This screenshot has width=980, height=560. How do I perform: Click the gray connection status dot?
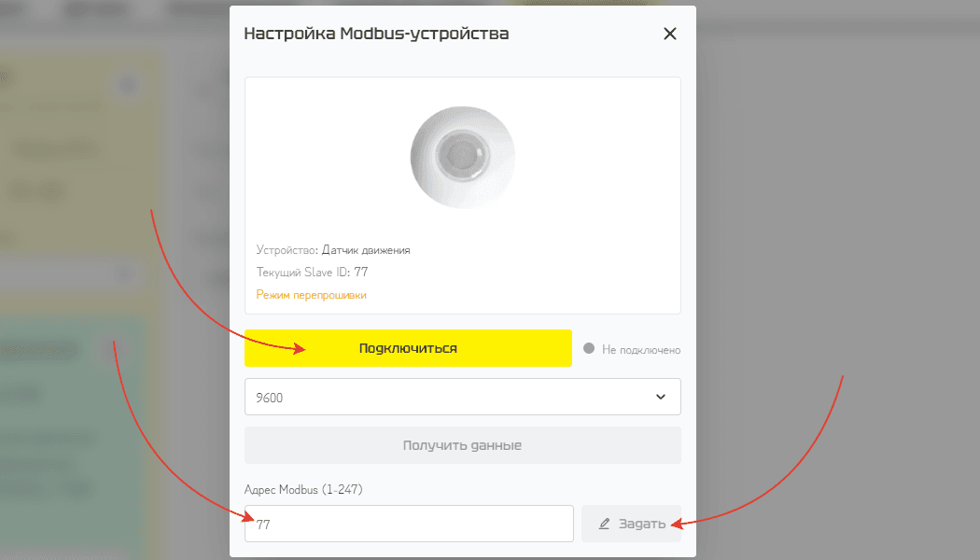pyautogui.click(x=588, y=349)
